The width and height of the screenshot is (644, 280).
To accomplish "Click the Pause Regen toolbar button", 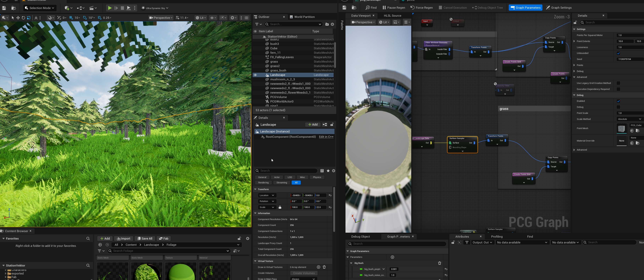I will click(394, 7).
